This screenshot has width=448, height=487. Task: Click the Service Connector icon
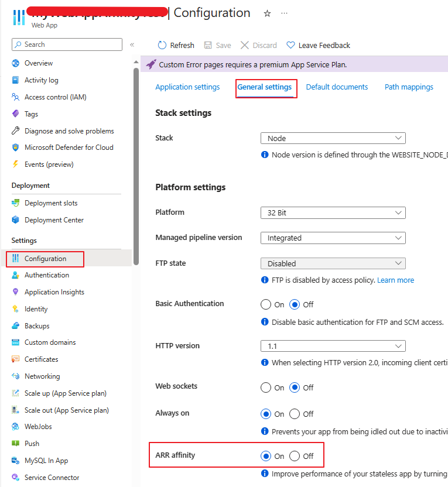(x=16, y=477)
